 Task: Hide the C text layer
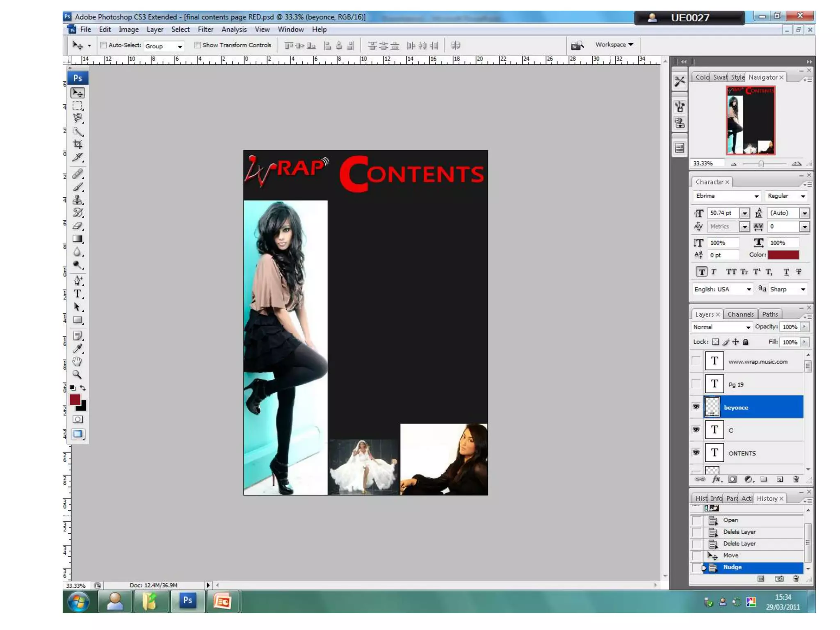[x=696, y=430]
